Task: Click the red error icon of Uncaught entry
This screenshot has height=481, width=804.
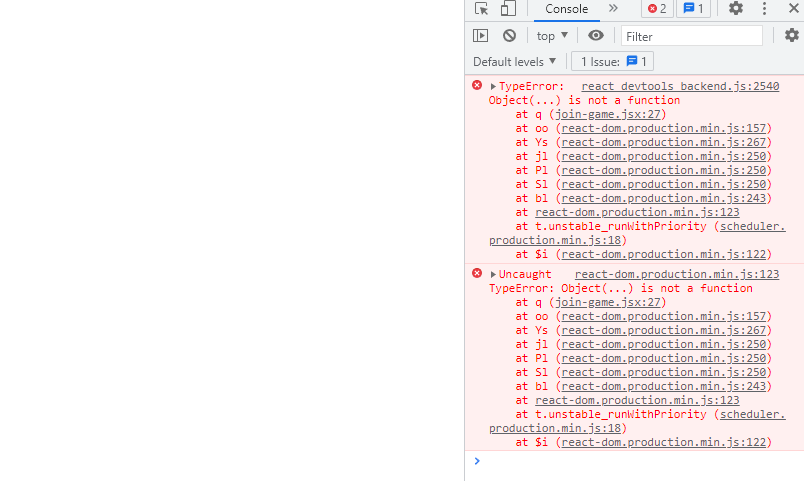Action: point(477,273)
